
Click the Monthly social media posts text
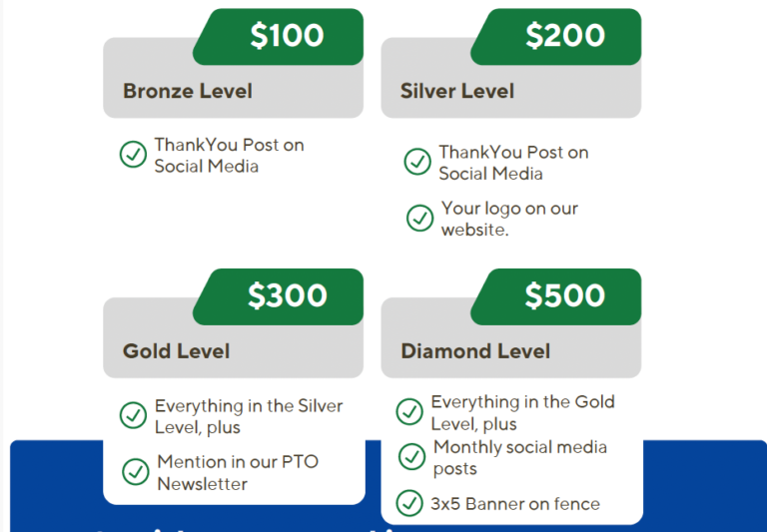point(519,457)
